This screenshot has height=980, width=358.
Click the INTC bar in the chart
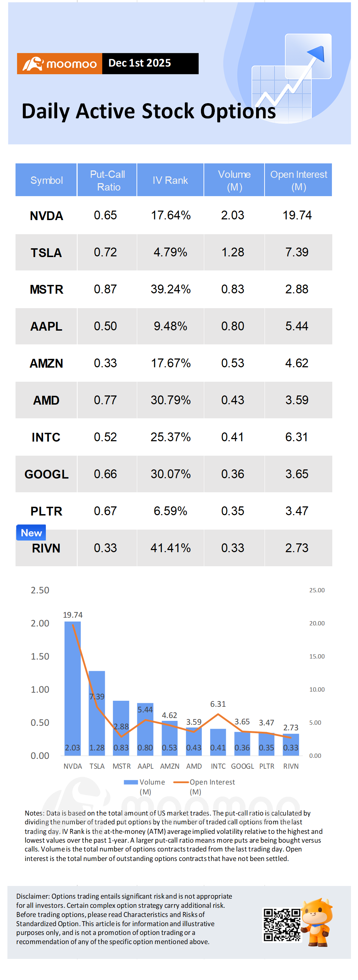click(x=218, y=742)
